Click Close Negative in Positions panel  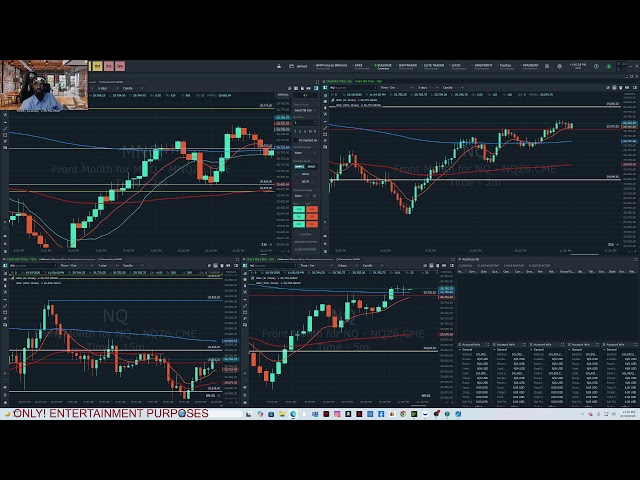point(487,266)
